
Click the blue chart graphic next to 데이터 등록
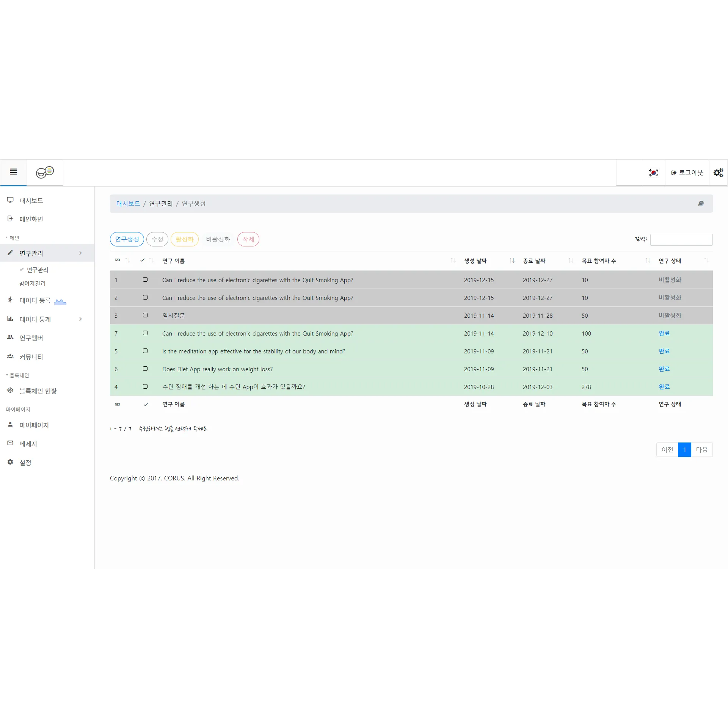pos(60,302)
